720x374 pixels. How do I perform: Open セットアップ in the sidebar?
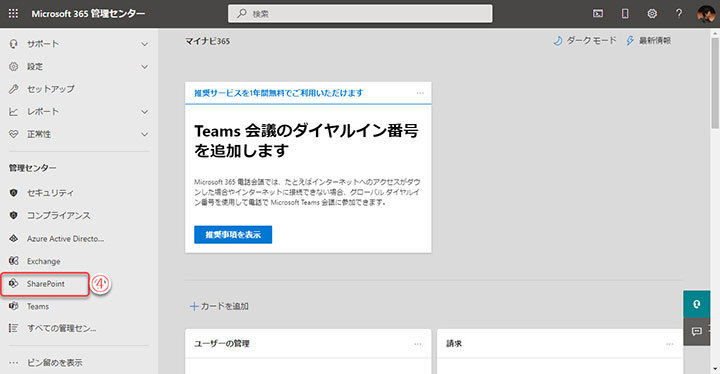tap(51, 89)
